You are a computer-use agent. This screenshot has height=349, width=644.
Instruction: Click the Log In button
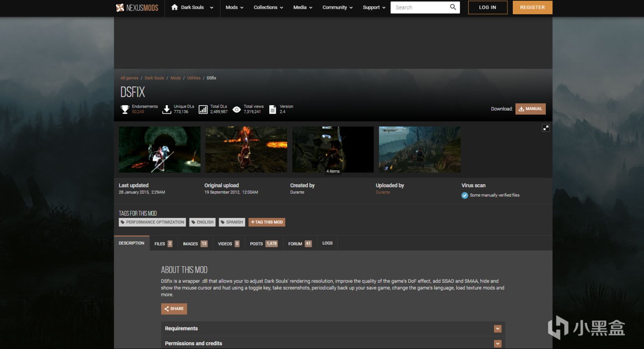(x=488, y=7)
